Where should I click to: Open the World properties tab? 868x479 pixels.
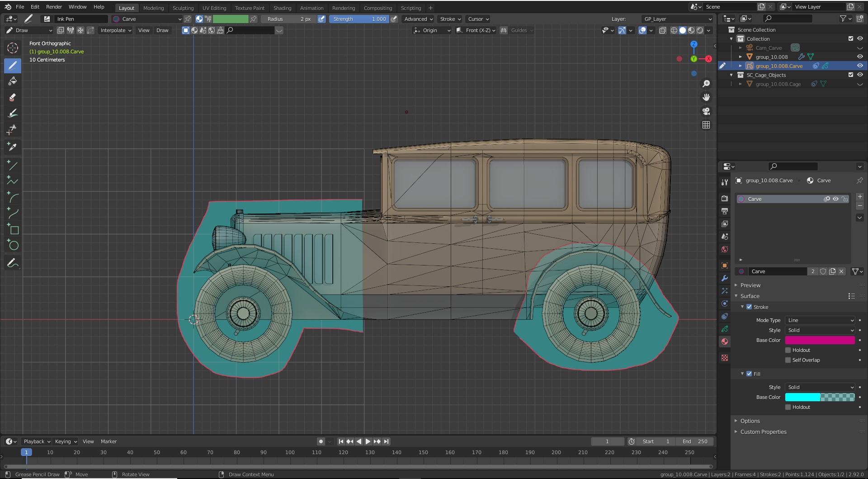click(x=725, y=249)
